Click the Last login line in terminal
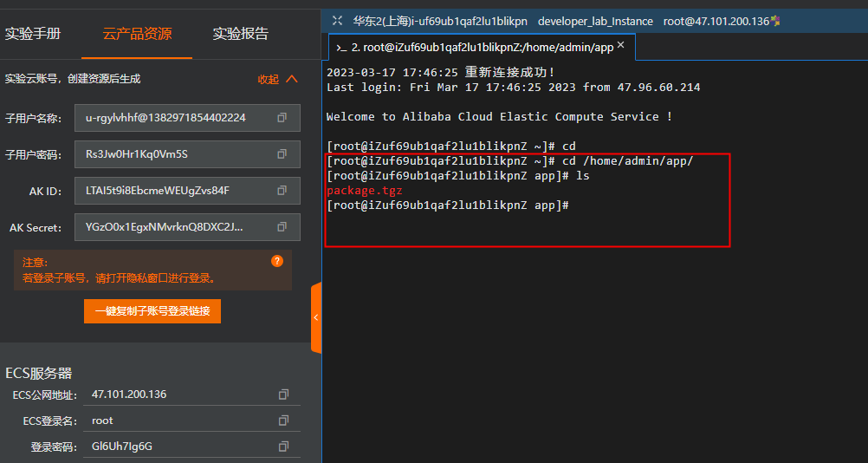868x463 pixels. click(513, 88)
